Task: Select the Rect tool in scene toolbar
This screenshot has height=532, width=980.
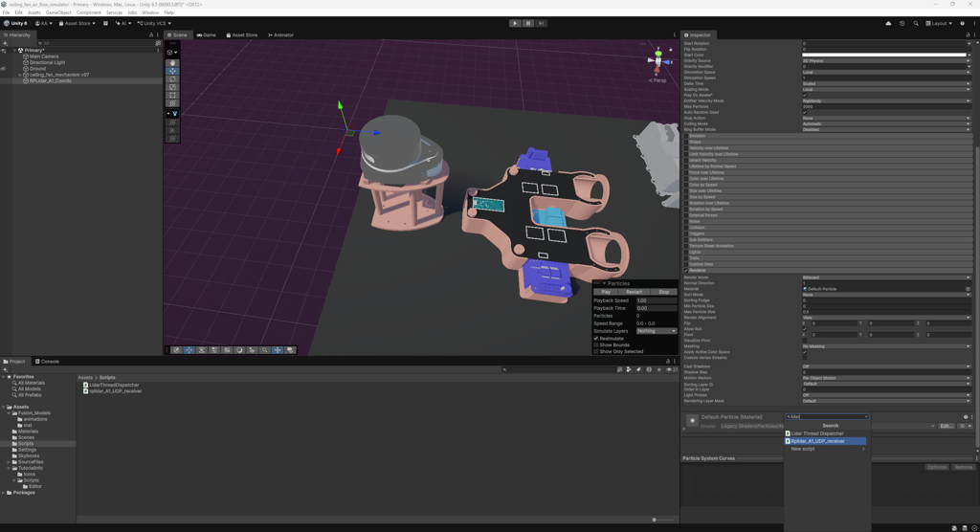Action: (172, 96)
